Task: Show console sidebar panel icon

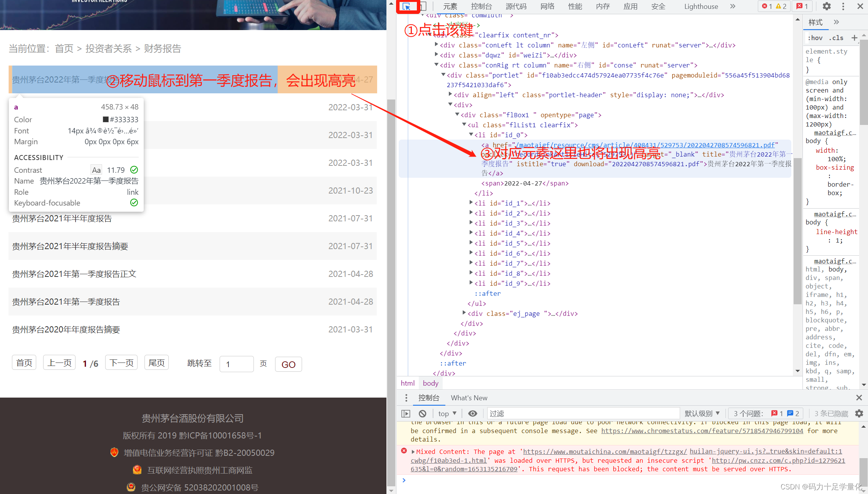Action: [406, 413]
